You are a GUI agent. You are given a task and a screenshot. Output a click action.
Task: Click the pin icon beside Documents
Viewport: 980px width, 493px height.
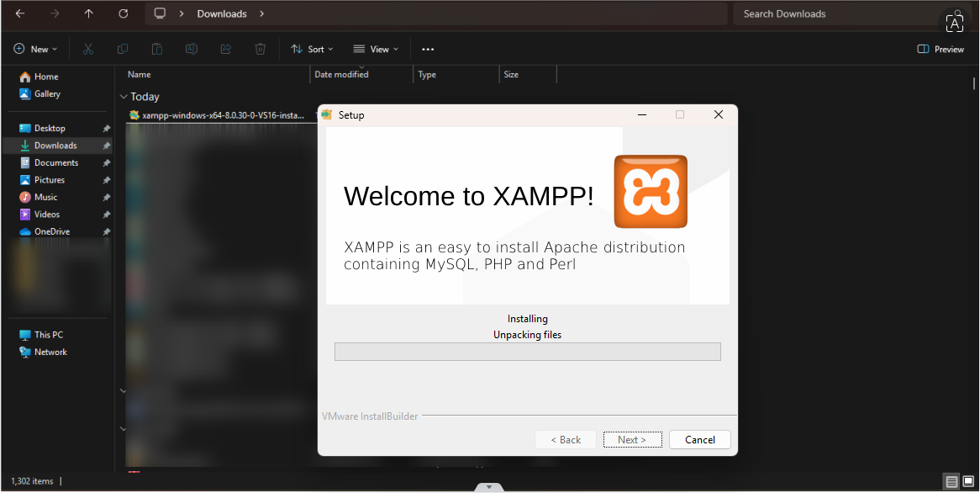click(x=106, y=162)
